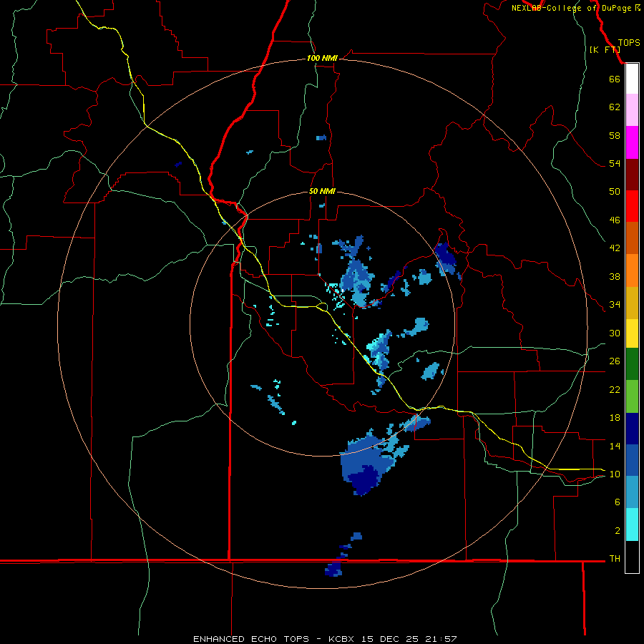Click legend value 46

(615, 220)
